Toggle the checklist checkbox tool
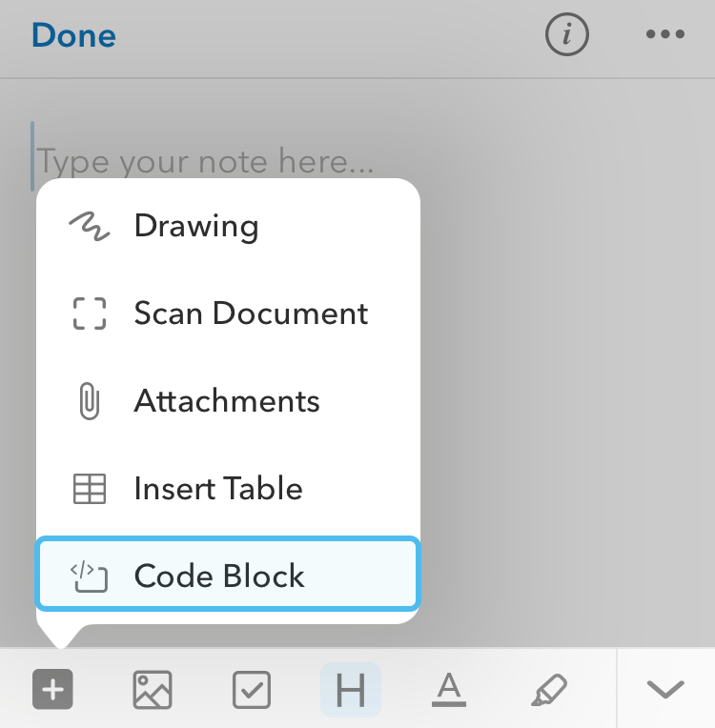 tap(252, 689)
